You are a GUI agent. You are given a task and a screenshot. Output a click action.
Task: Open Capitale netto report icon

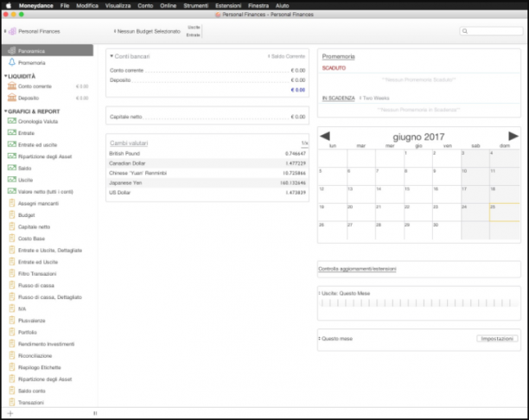(x=12, y=226)
